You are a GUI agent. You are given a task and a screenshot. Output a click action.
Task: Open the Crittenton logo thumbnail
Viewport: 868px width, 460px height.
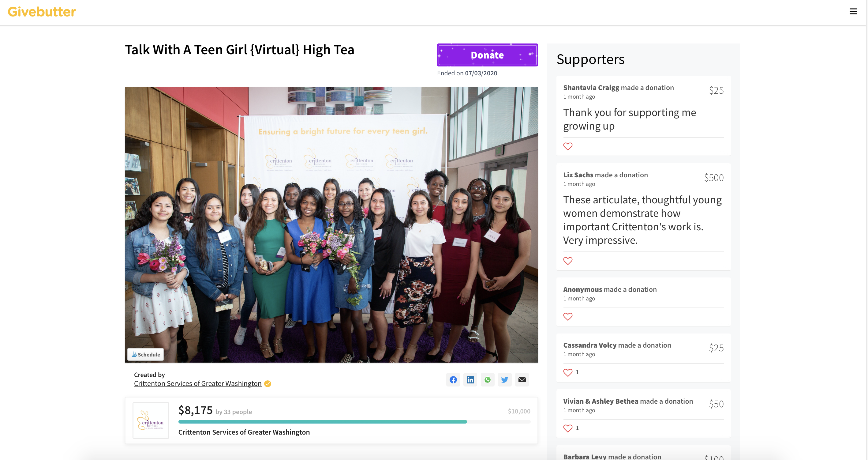[151, 420]
